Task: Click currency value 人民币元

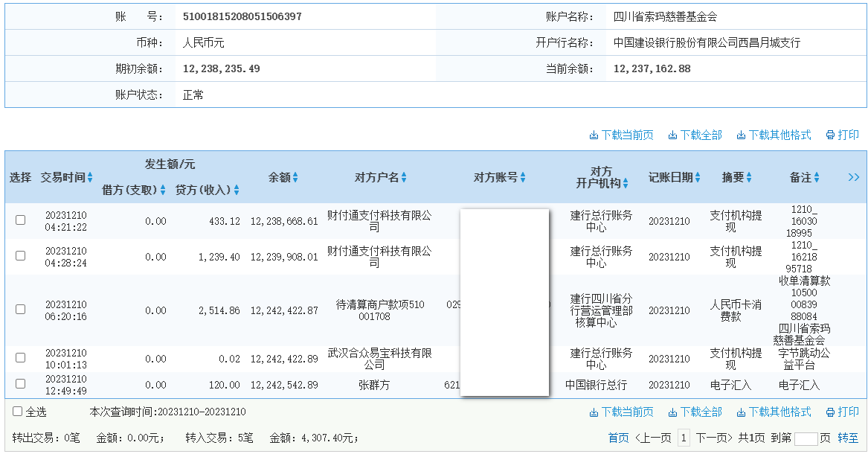Action: click(203, 42)
